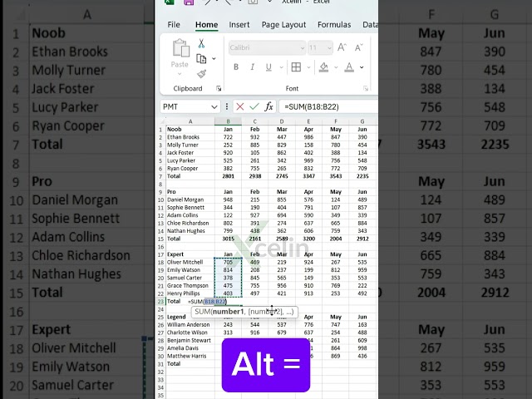Click the Expert header in small sheet
The width and height of the screenshot is (532, 399).
click(190, 254)
